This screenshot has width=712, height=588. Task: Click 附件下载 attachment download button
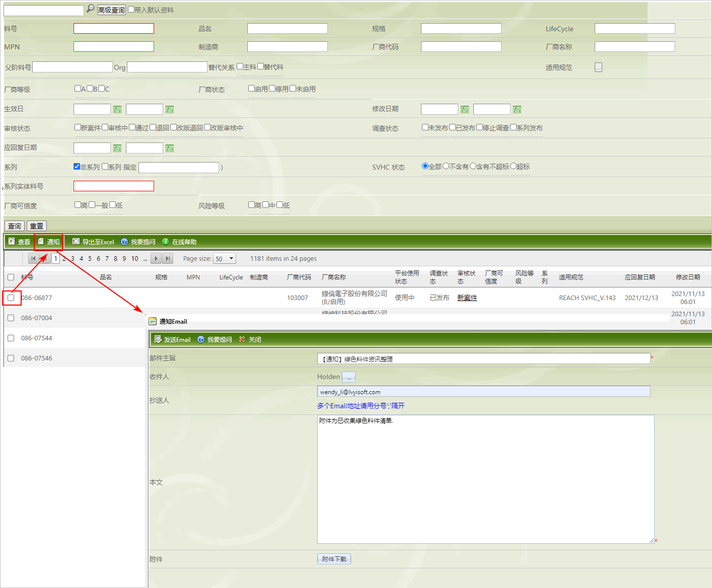[x=334, y=559]
